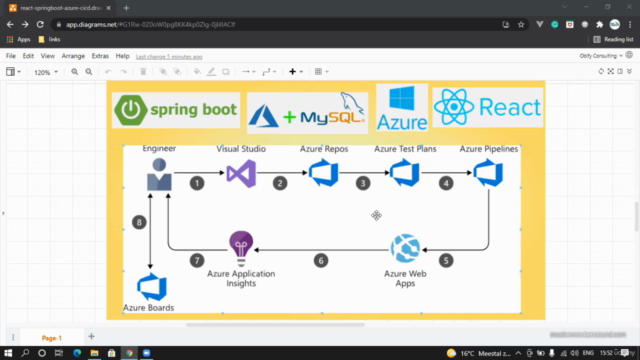640x360 pixels.
Task: Toggle fullscreen mode icon
Action: (610, 71)
